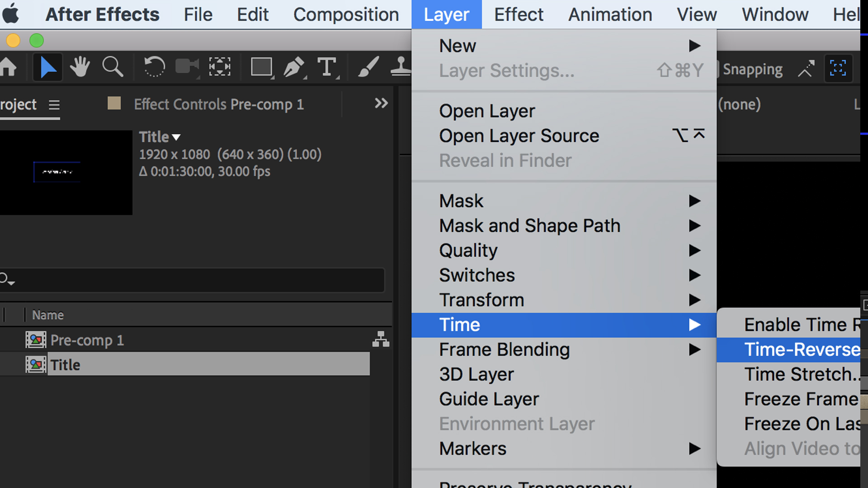The width and height of the screenshot is (868, 488).
Task: Select the Type tool
Action: pyautogui.click(x=327, y=67)
